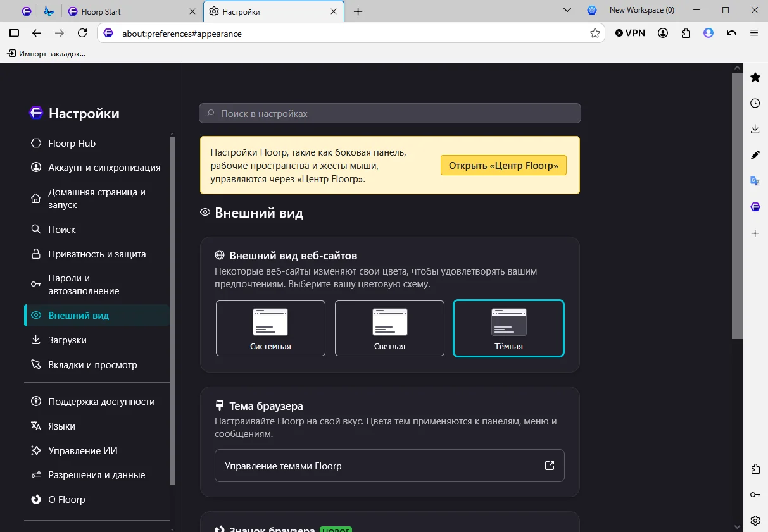Viewport: 768px width, 532px height.
Task: Click the page scrollbar down arrow
Action: 737,526
